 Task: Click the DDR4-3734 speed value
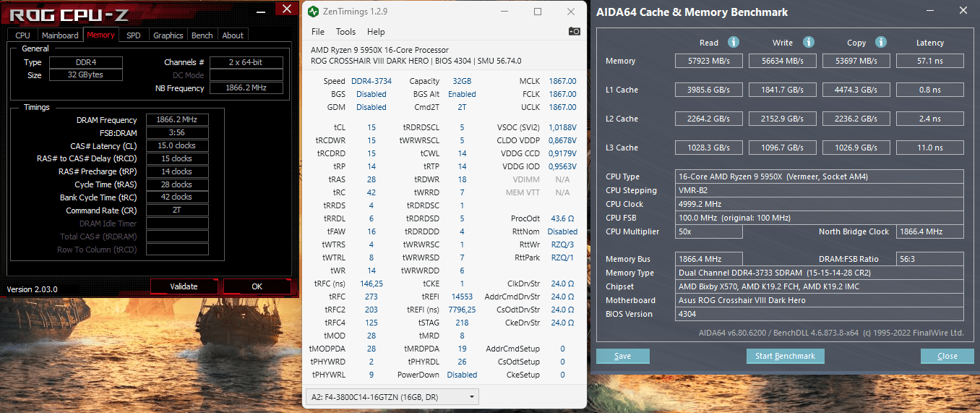tap(371, 81)
